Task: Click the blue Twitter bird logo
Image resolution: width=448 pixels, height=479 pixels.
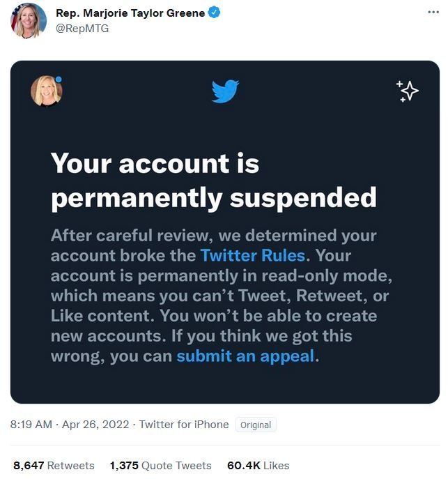Action: [225, 91]
